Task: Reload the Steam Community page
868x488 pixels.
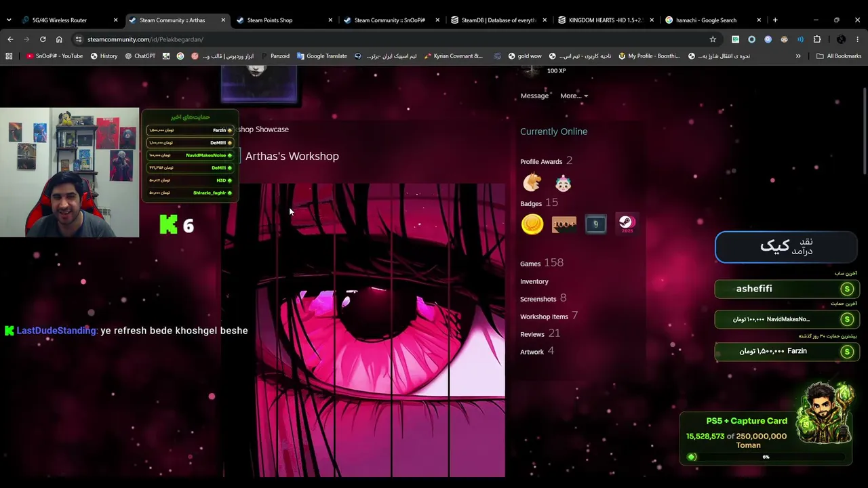Action: pyautogui.click(x=43, y=39)
